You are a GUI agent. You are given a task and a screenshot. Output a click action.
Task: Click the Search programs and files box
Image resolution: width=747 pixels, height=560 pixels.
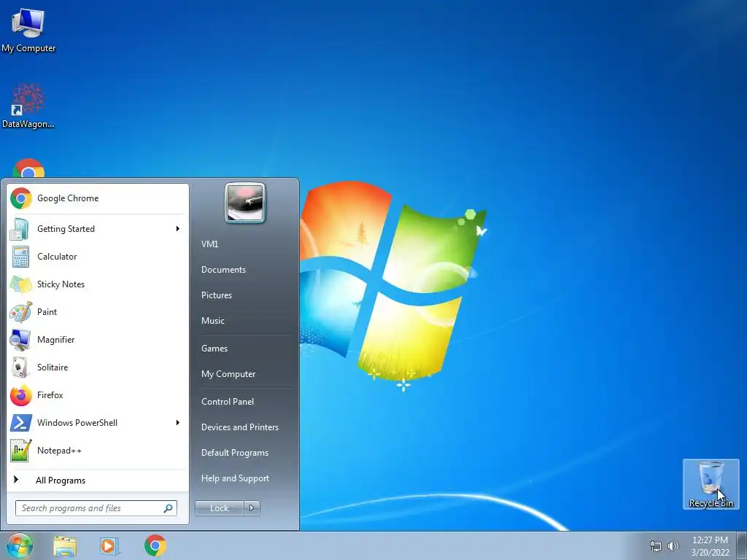[x=96, y=508]
